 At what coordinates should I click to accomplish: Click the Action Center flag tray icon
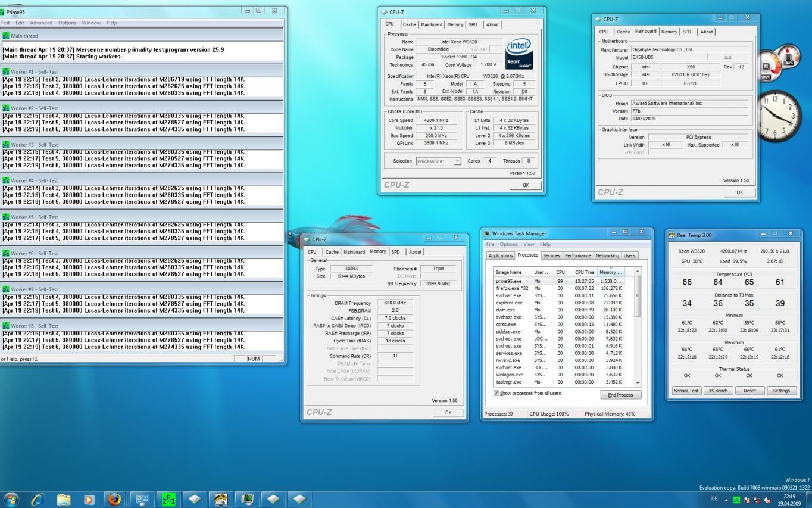point(747,500)
